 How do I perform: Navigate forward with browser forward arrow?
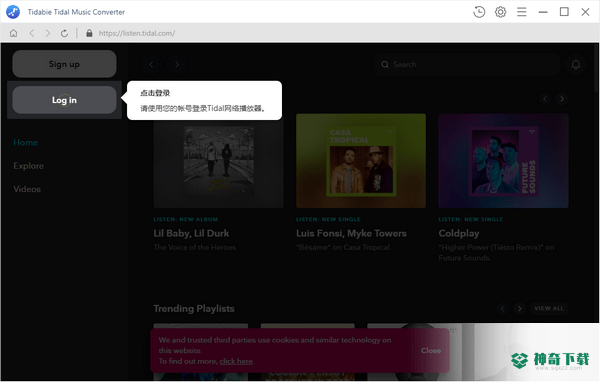pyautogui.click(x=47, y=33)
